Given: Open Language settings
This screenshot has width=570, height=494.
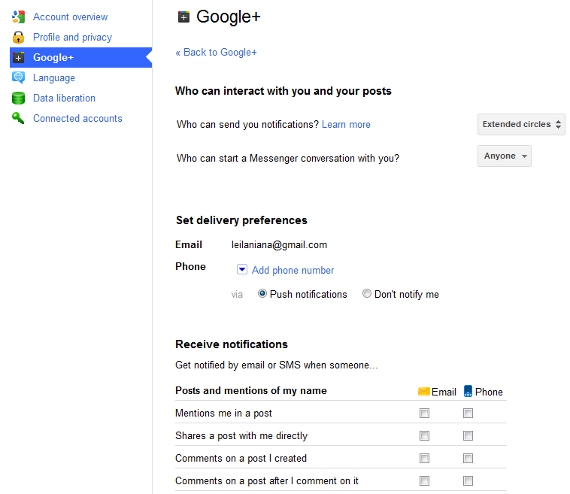Looking at the screenshot, I should (x=54, y=78).
